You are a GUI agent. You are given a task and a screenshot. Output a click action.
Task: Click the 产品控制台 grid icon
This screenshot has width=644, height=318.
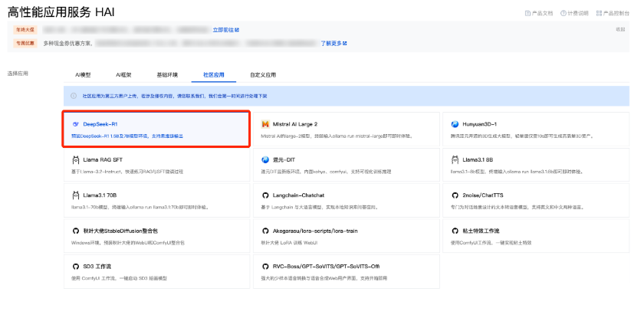(x=599, y=13)
